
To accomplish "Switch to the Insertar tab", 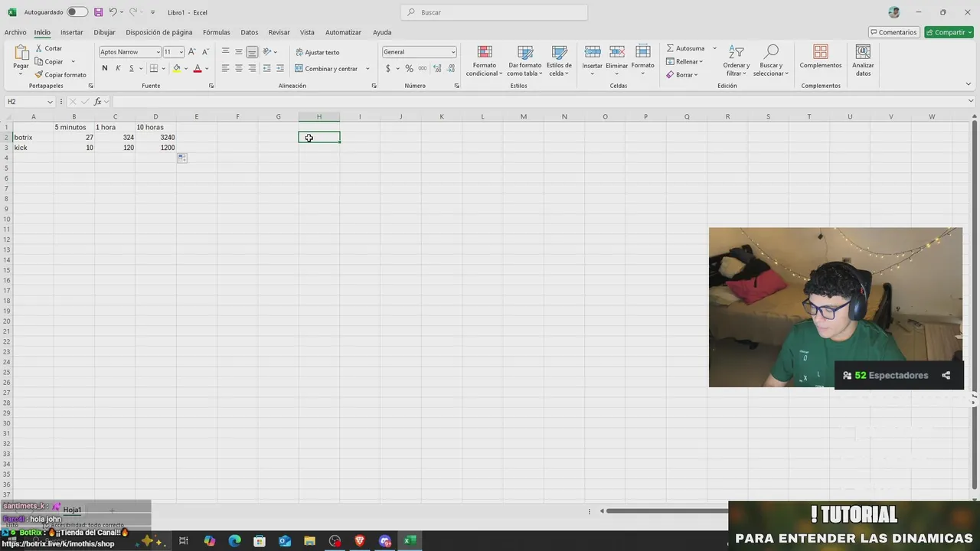I will pyautogui.click(x=72, y=32).
